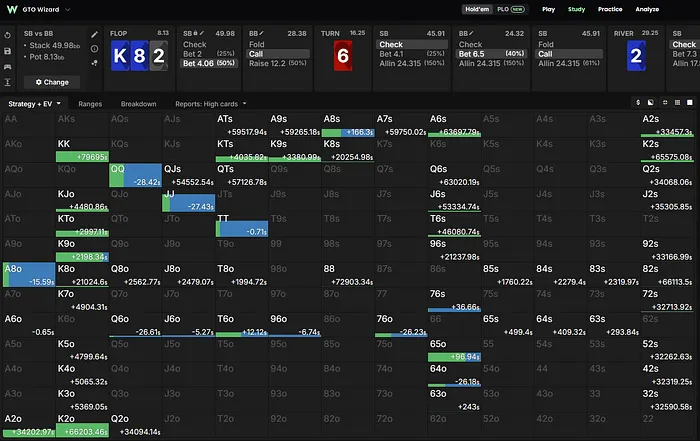Click the save floppy disk icon
700x441 pixels.
(8, 51)
